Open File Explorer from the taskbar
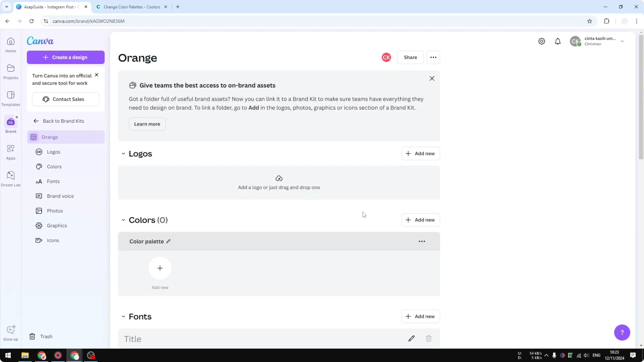The image size is (644, 362). point(25,355)
